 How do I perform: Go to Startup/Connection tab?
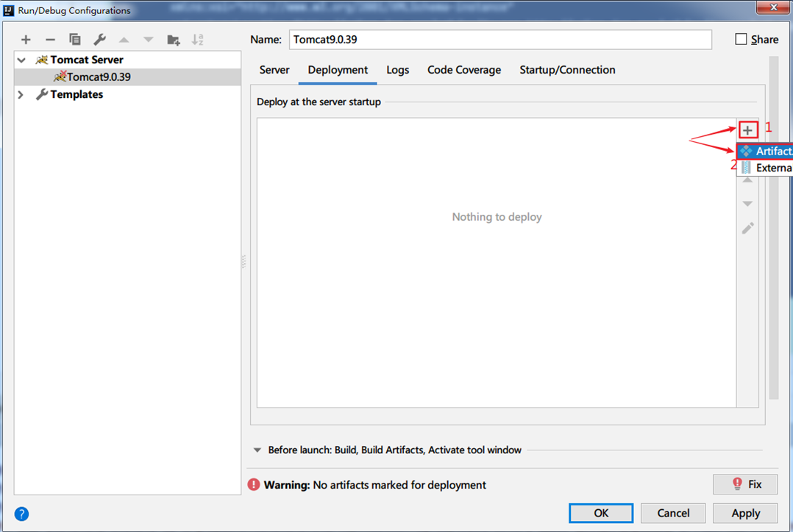pos(567,70)
